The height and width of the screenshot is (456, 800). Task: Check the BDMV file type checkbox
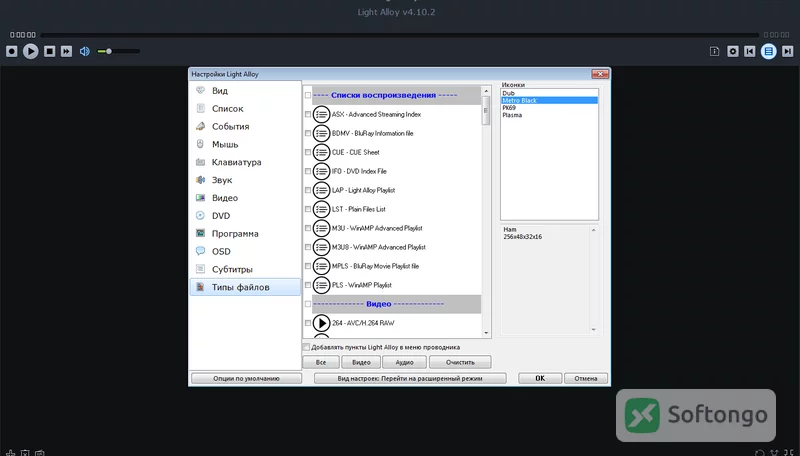308,133
